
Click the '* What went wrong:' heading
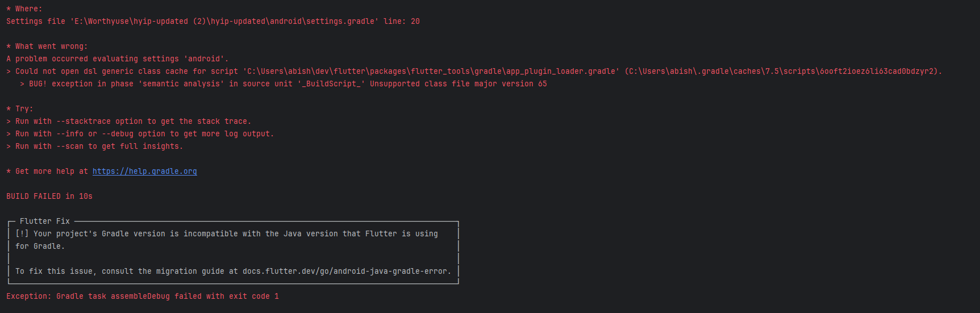point(47,46)
